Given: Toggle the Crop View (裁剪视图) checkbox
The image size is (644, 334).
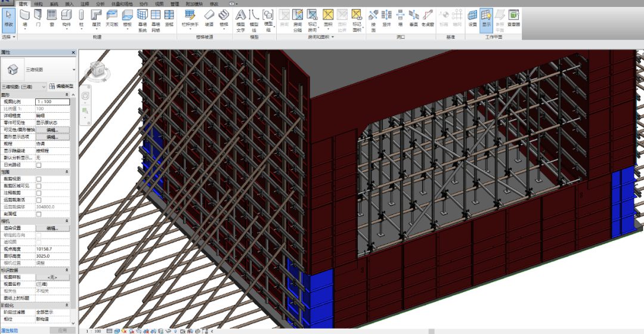Looking at the screenshot, I should pos(39,179).
